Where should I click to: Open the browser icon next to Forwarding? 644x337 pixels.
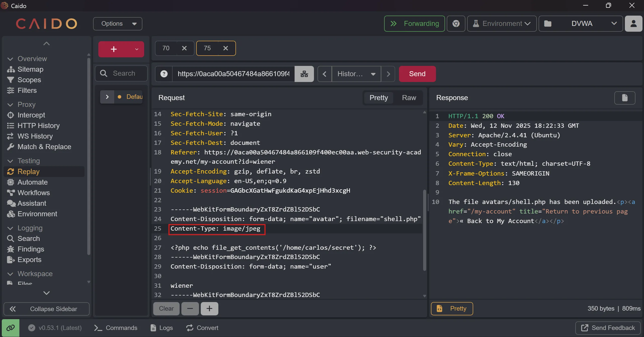pos(456,24)
